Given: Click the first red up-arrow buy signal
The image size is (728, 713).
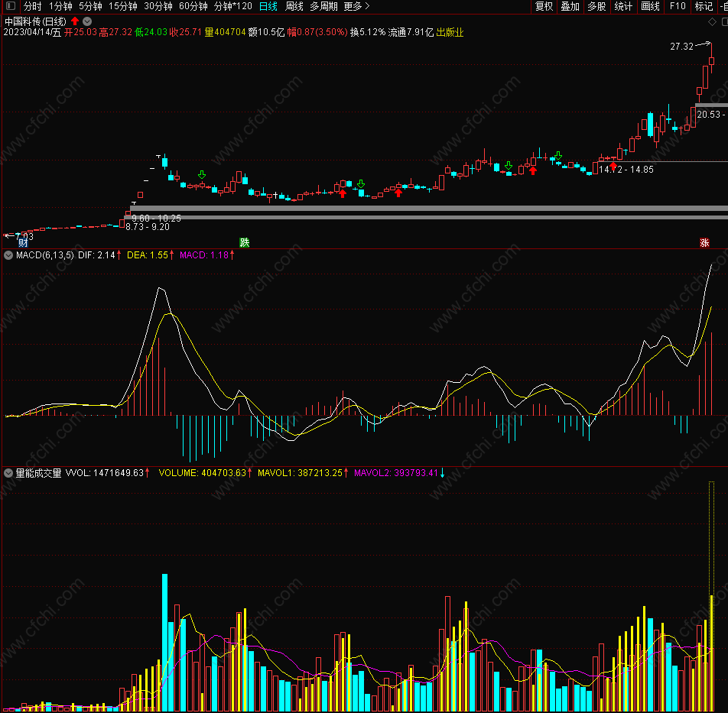Looking at the screenshot, I should (x=343, y=194).
